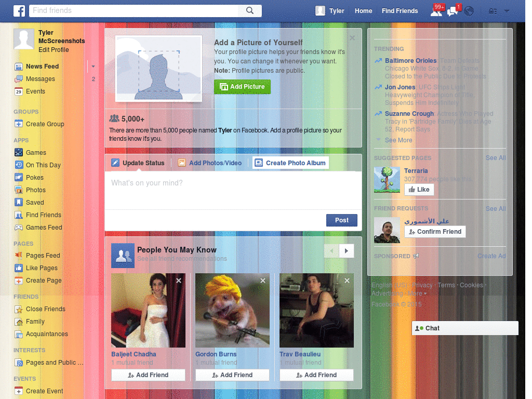532x399 pixels.
Task: Click See All for suggested pages
Action: click(495, 158)
